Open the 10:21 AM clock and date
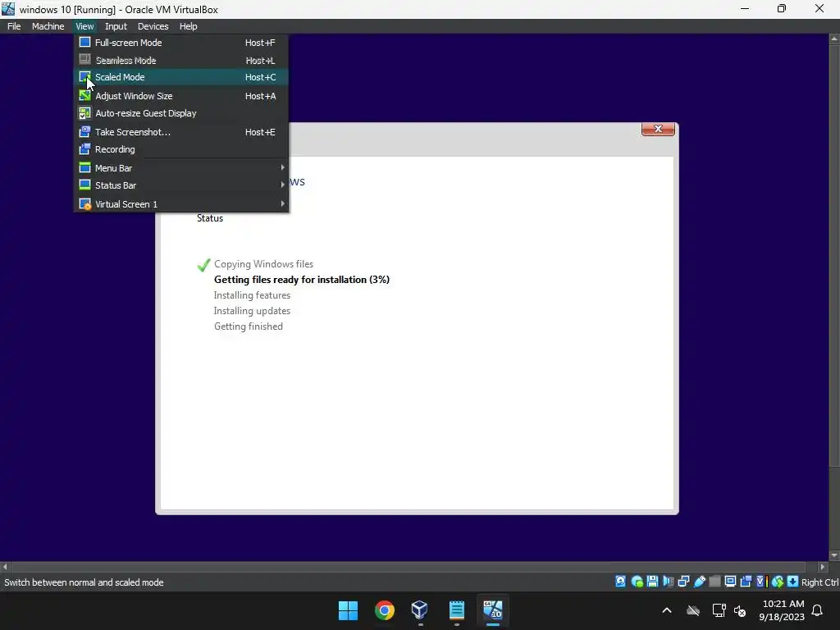840x630 pixels. click(783, 610)
